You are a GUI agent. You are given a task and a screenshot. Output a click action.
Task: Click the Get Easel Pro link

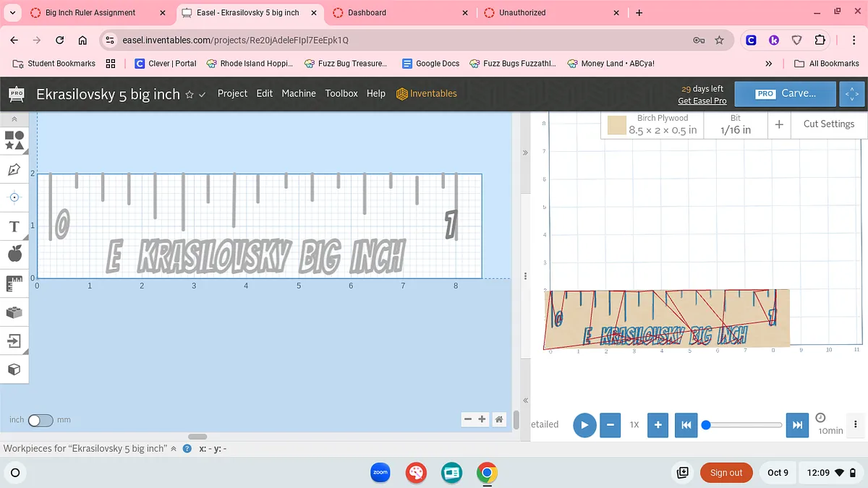click(x=702, y=101)
